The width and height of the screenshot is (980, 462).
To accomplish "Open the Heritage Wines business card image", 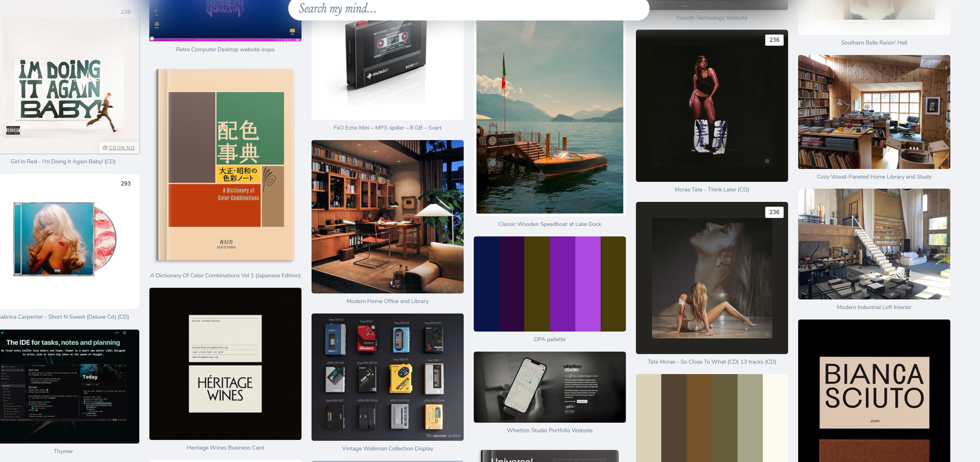I will (225, 364).
